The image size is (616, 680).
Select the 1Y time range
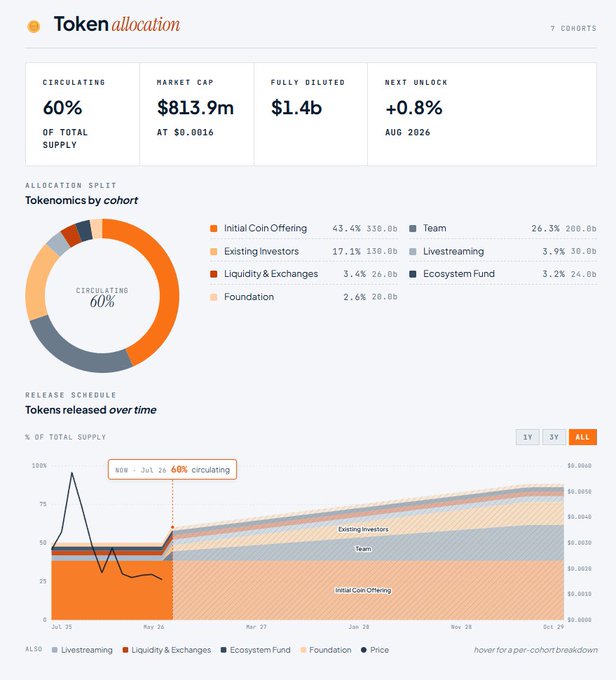[x=527, y=437]
